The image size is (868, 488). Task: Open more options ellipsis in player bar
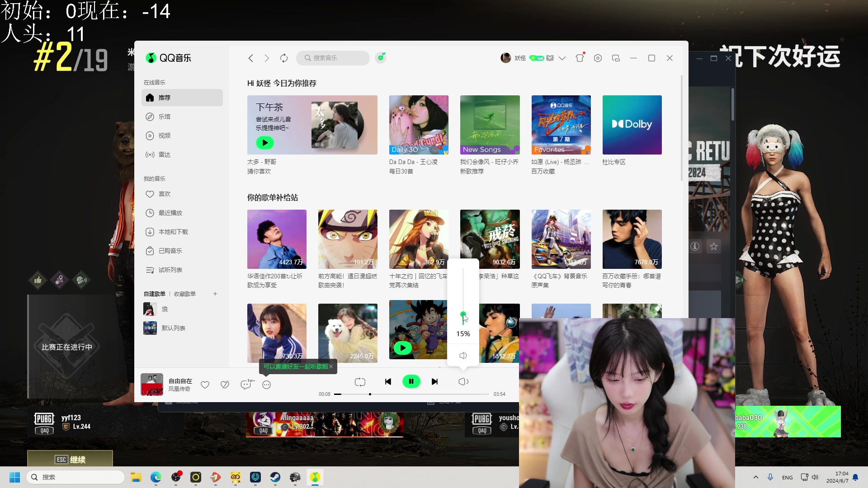point(267,385)
